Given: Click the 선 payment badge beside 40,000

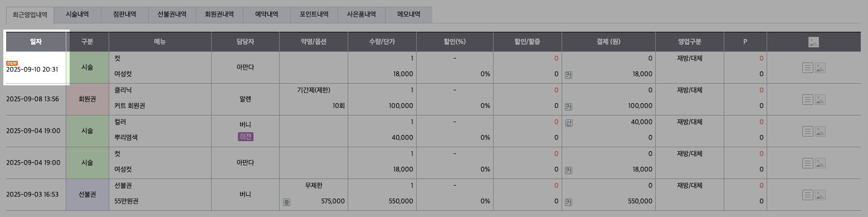Looking at the screenshot, I should (569, 122).
